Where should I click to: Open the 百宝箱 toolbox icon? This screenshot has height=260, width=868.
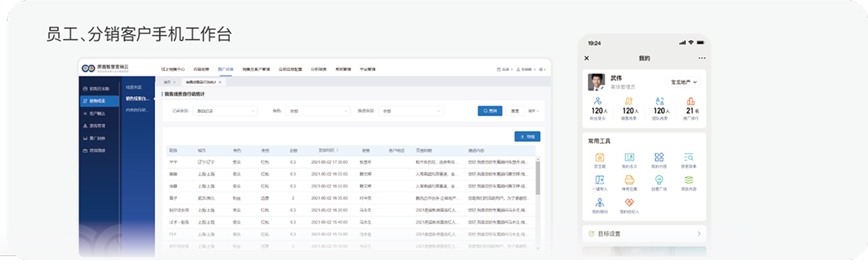(600, 158)
